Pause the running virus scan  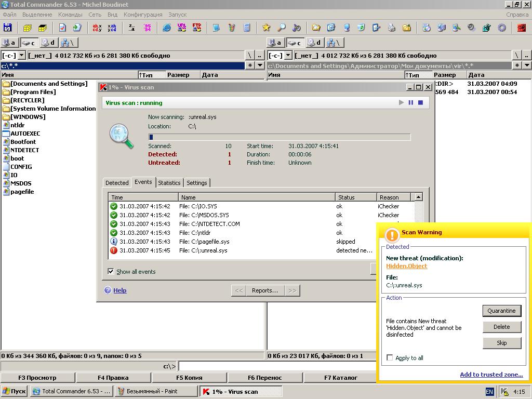pos(410,103)
